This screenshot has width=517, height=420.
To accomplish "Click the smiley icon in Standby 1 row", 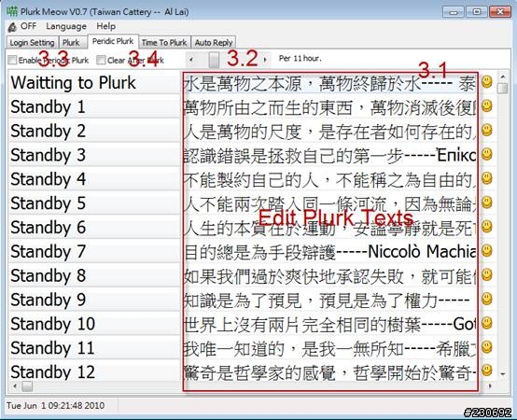I will point(486,105).
